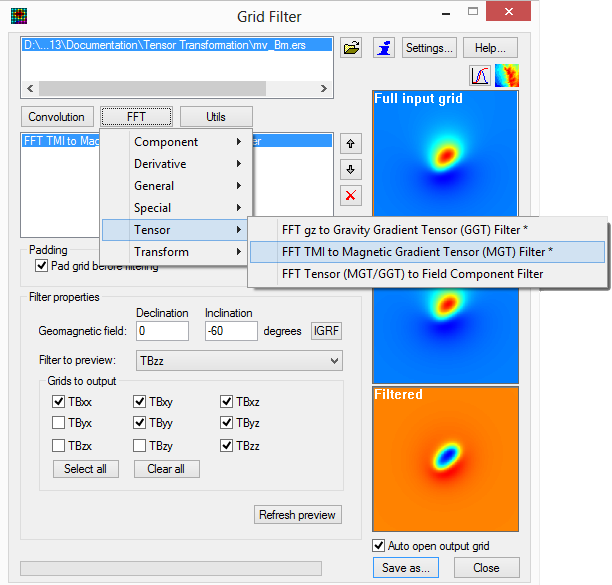This screenshot has height=585, width=612.
Task: Expand the Derivative submenu
Action: 176,164
